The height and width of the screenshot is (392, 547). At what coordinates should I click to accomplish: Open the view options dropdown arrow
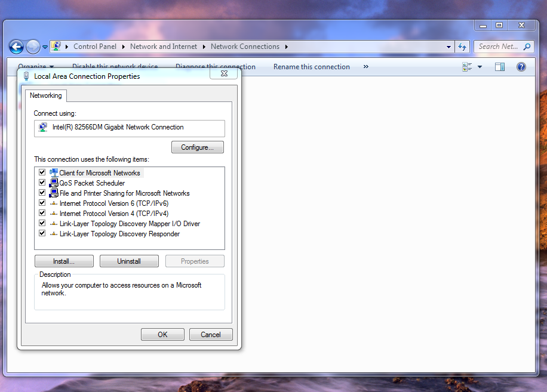tap(480, 67)
